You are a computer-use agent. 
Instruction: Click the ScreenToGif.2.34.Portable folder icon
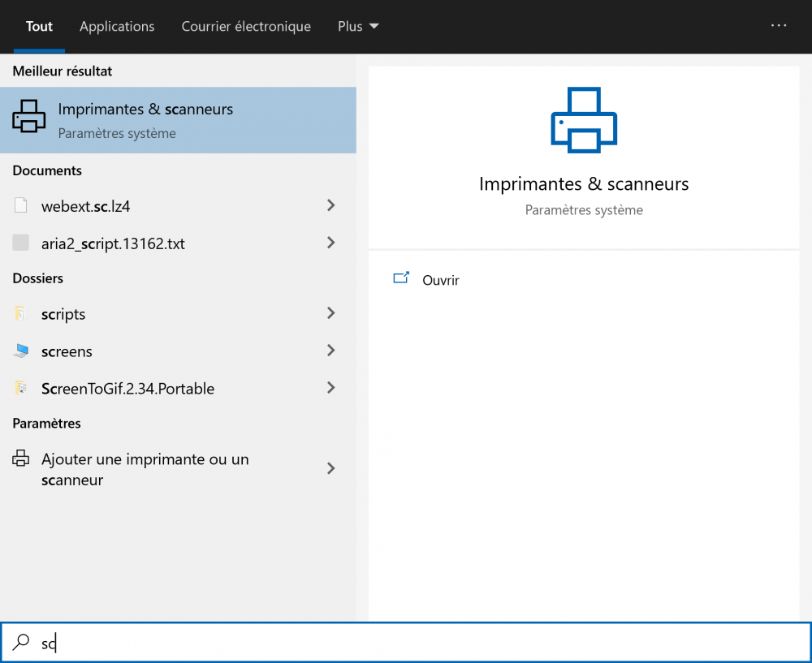pos(21,388)
